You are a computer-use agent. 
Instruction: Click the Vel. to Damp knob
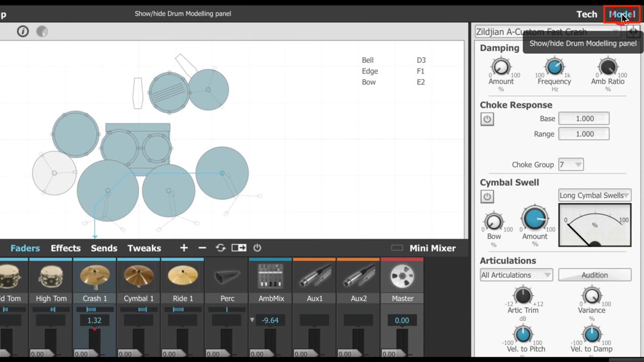(x=591, y=335)
